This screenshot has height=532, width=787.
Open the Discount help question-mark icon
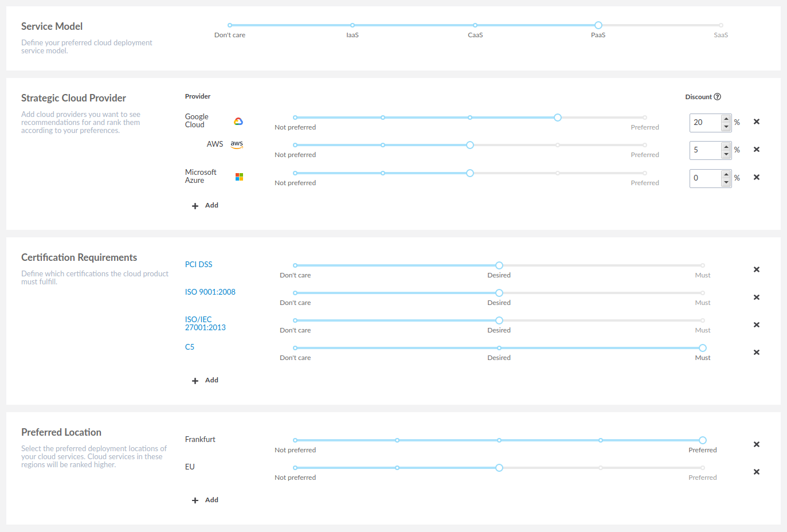coord(718,97)
